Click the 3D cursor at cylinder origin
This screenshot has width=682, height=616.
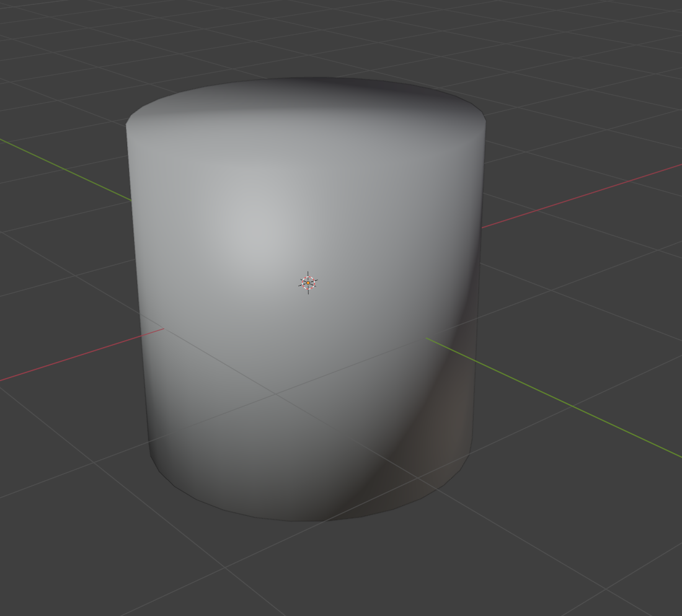(308, 283)
